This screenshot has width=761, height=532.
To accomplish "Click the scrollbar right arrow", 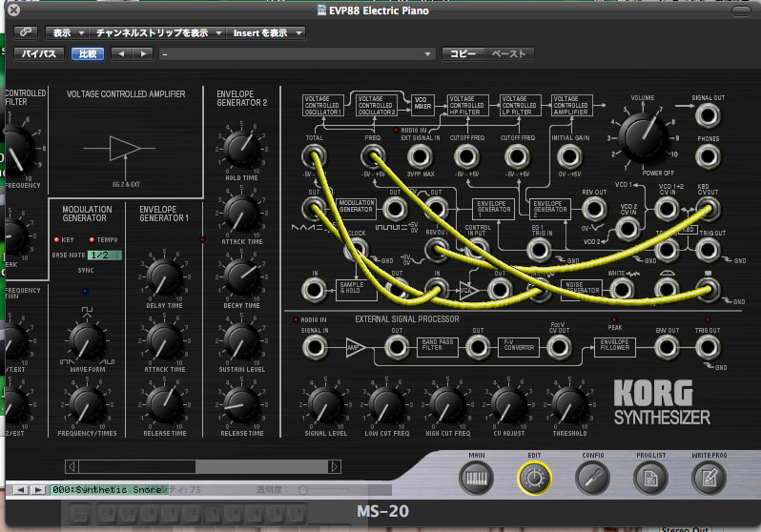I will [335, 466].
